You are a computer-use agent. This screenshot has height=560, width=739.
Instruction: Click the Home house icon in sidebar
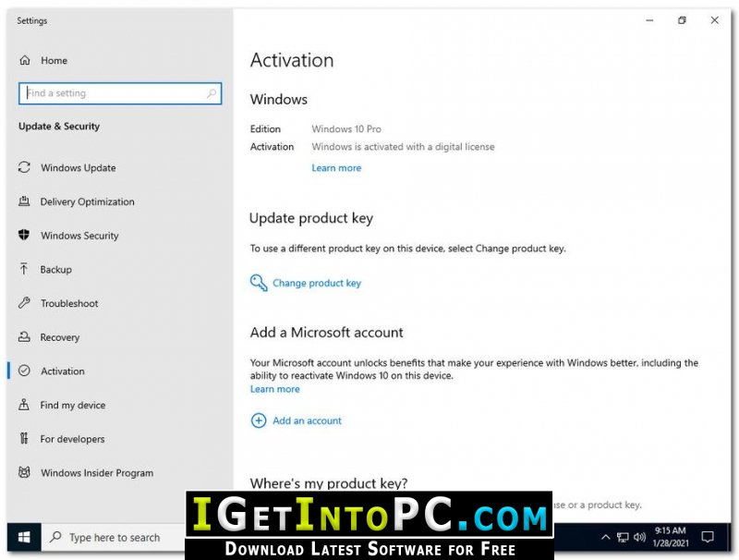25,60
